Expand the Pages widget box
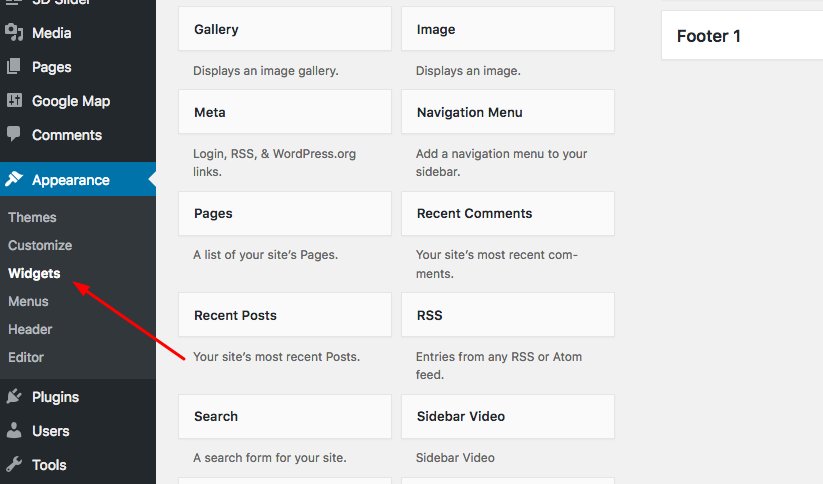Viewport: 823px width, 484px height. tap(285, 213)
